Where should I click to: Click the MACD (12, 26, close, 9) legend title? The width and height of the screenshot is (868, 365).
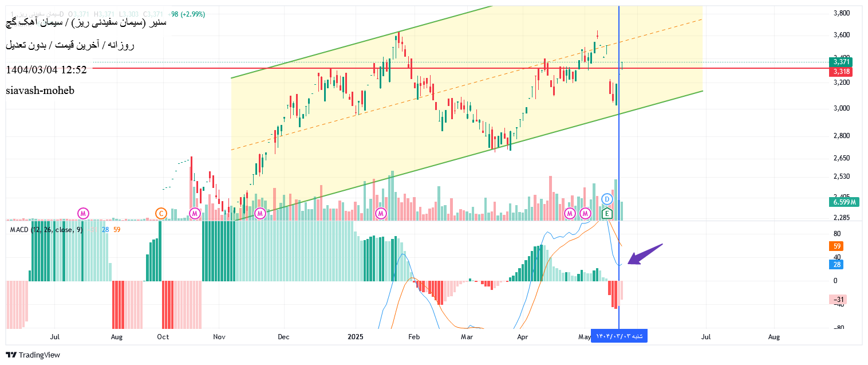[x=47, y=229]
